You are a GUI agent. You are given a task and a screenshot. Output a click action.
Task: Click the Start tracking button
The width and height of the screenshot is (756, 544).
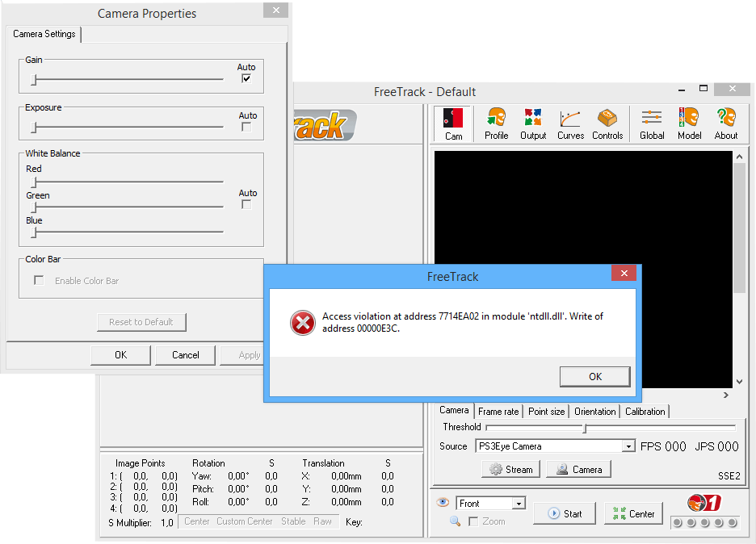click(x=565, y=513)
